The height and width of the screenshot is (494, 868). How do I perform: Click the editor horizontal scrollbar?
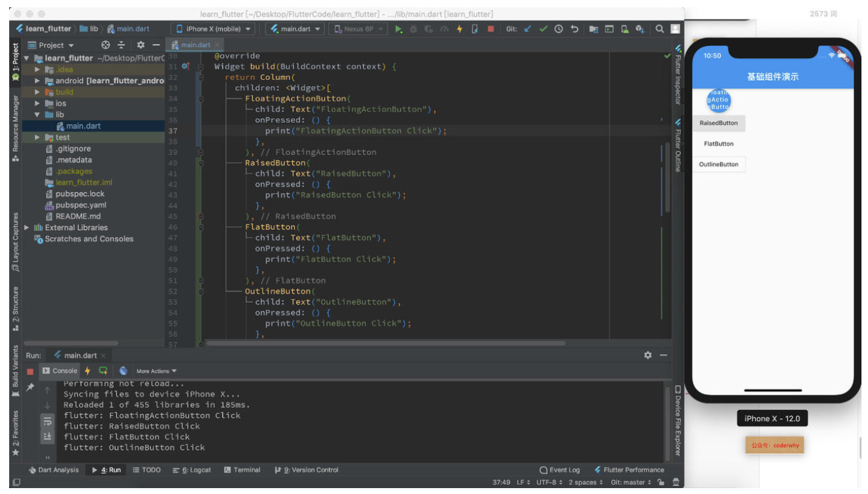[x=386, y=342]
